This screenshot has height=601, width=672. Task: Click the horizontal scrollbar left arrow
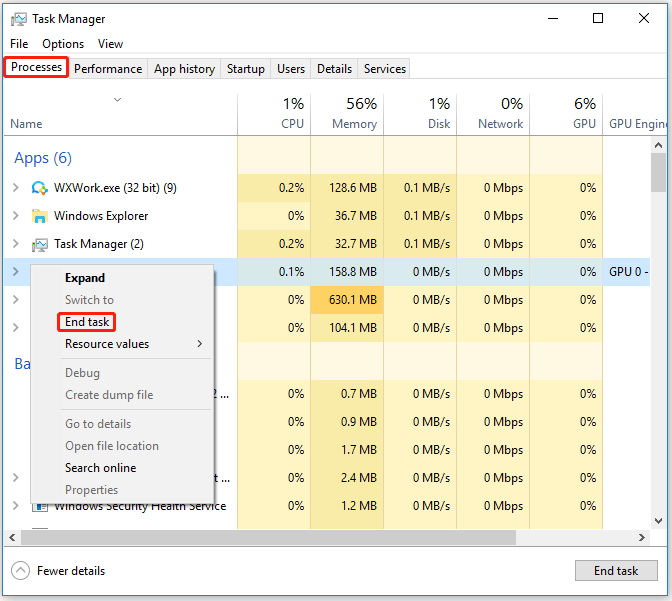[x=12, y=538]
